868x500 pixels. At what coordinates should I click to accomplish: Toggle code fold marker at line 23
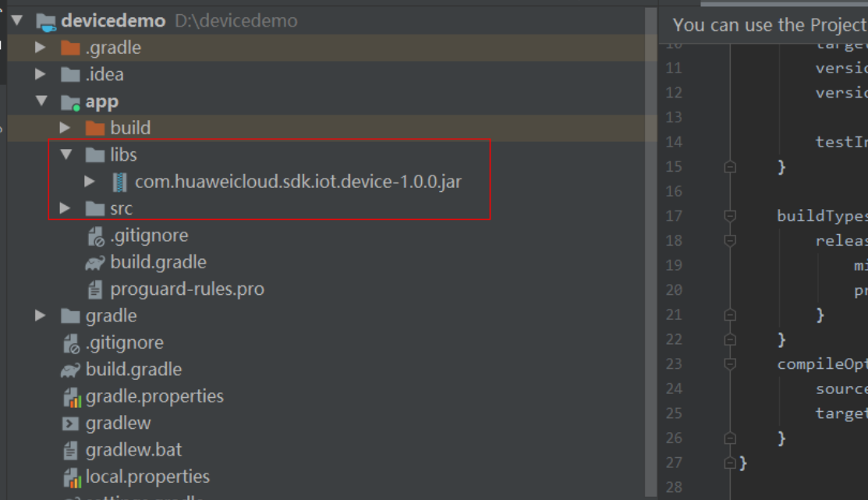pyautogui.click(x=730, y=364)
